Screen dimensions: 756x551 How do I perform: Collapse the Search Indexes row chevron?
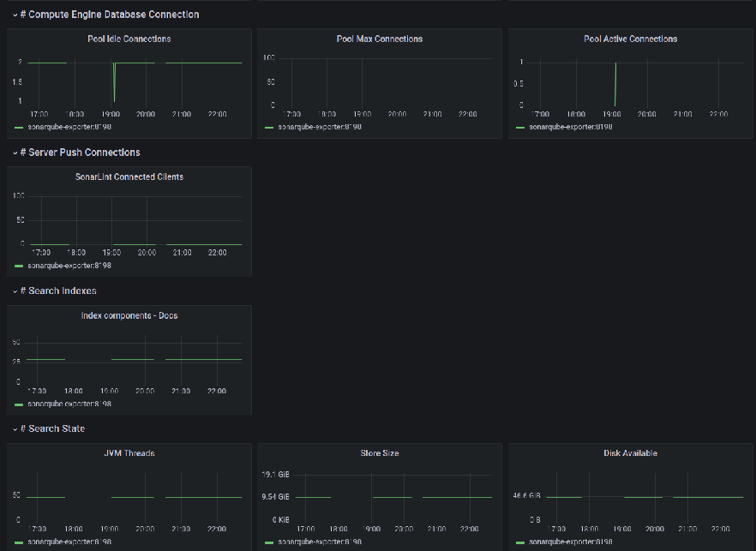click(15, 291)
